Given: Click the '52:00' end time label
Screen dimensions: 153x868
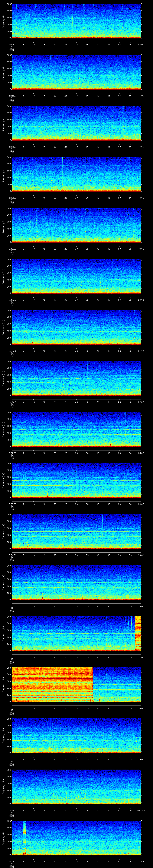Looking at the screenshot, I should (141, 402).
